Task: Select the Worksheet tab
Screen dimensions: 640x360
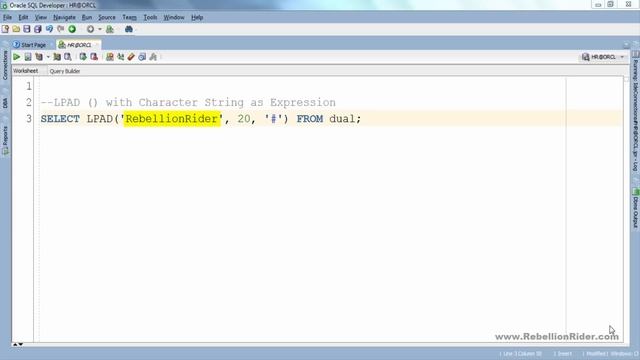Action: pyautogui.click(x=25, y=71)
